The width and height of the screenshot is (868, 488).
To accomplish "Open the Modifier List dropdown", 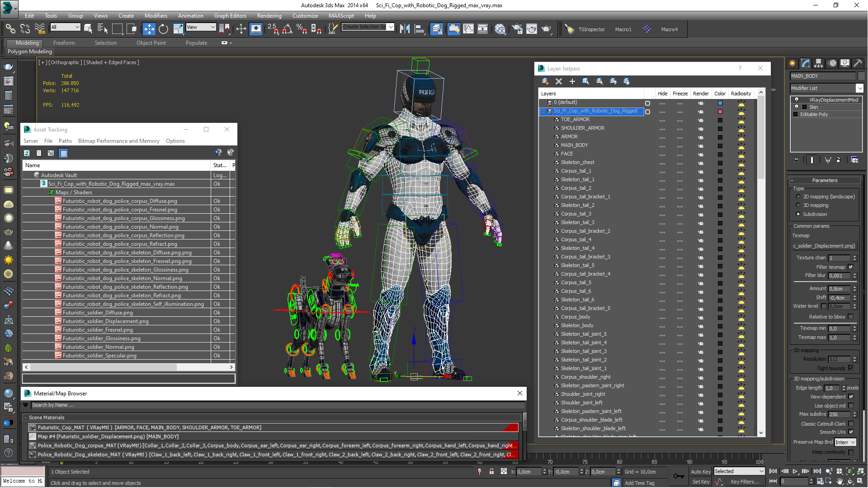I will pos(826,88).
